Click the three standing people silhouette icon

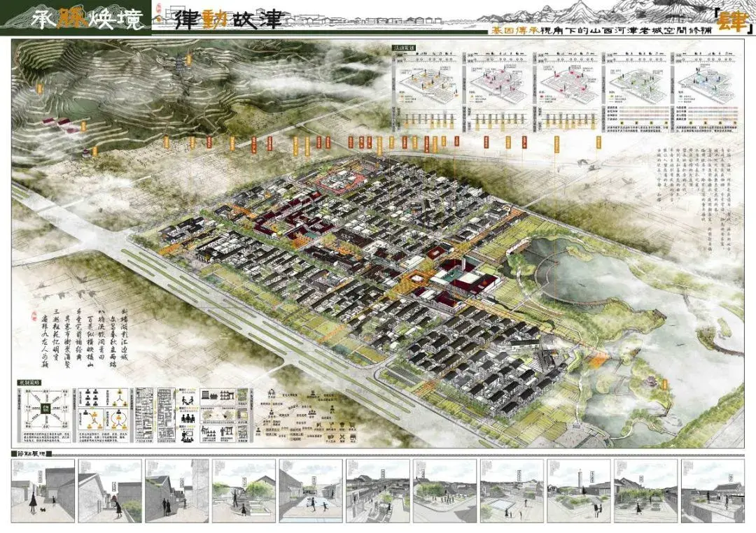click(x=188, y=418)
